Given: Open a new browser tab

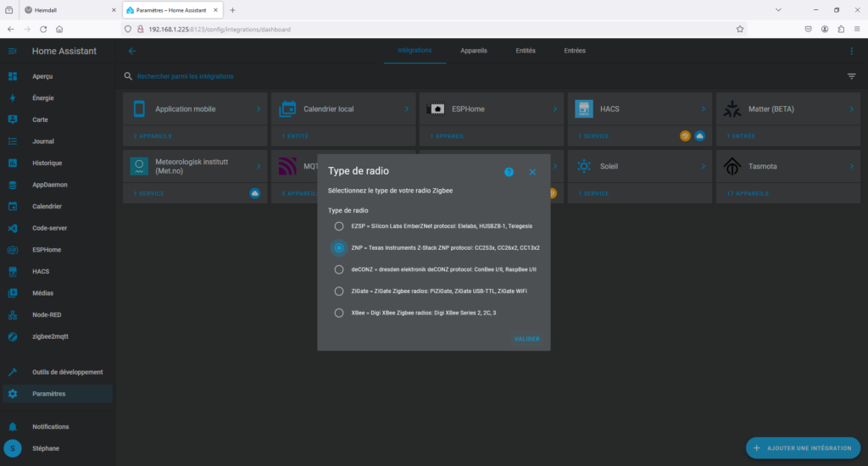Looking at the screenshot, I should (232, 10).
